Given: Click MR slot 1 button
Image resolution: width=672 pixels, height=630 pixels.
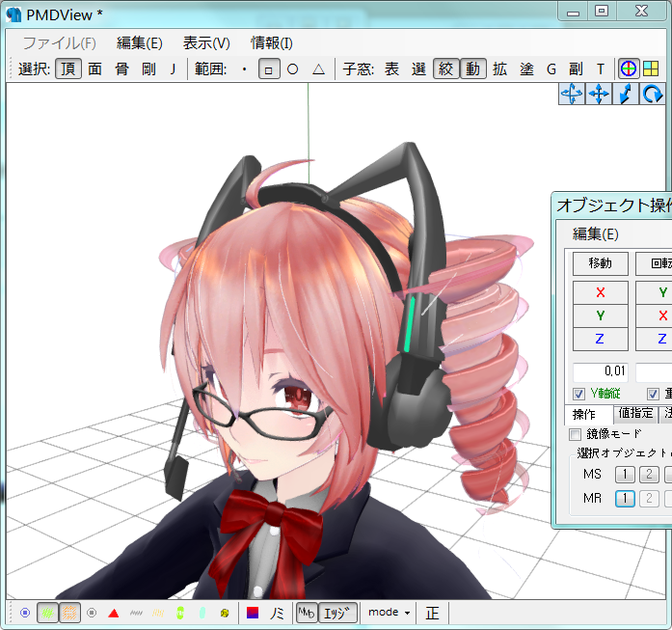Looking at the screenshot, I should tap(625, 499).
